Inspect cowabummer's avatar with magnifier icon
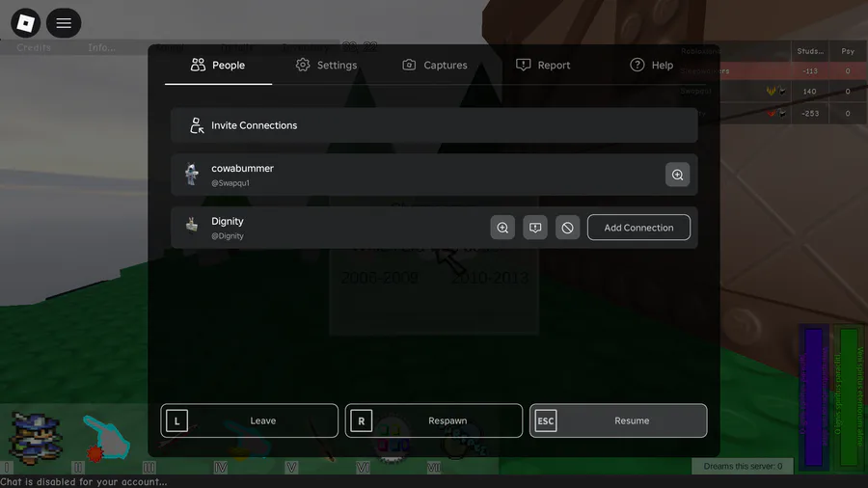This screenshot has width=868, height=488. point(677,175)
